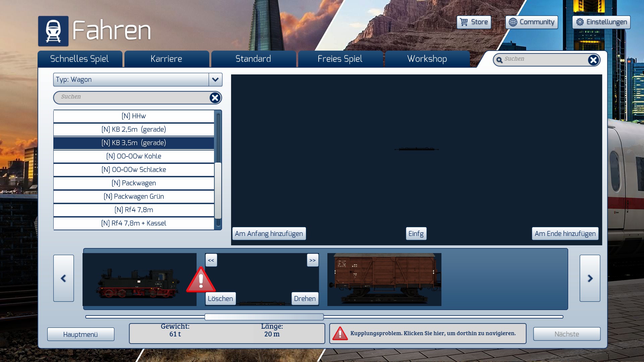Expand the Typ: Wagon dropdown
Image resolution: width=644 pixels, height=362 pixels.
tap(215, 80)
